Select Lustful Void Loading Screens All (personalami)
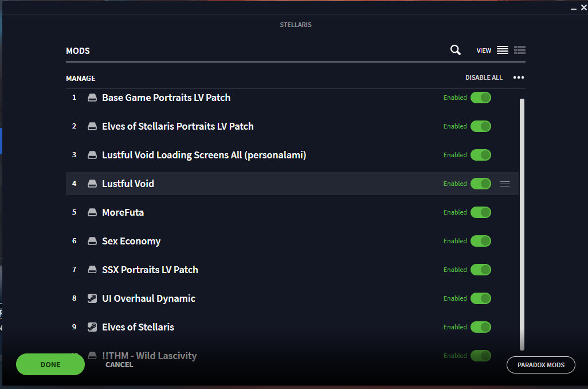This screenshot has width=588, height=389. click(x=204, y=155)
